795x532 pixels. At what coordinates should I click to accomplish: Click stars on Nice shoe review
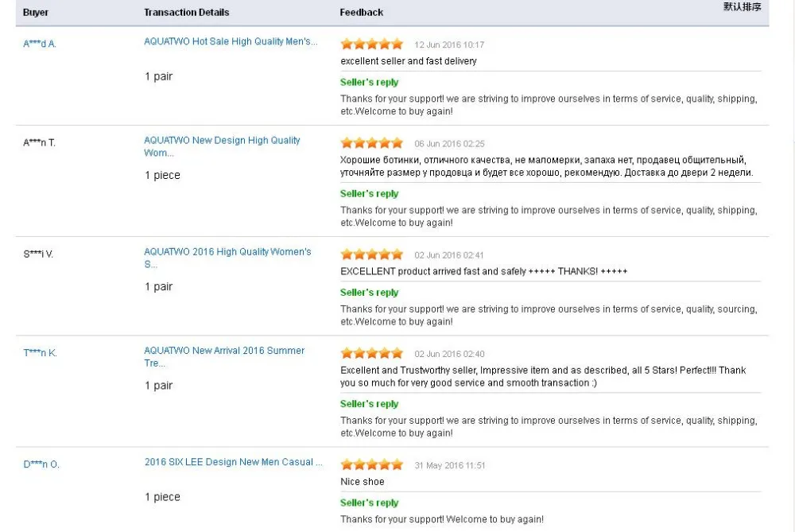(371, 465)
